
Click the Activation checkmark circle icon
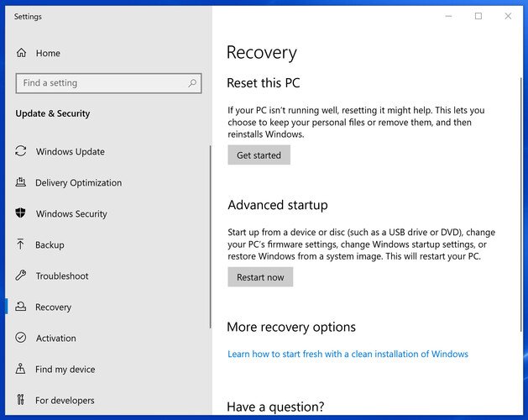(x=21, y=338)
